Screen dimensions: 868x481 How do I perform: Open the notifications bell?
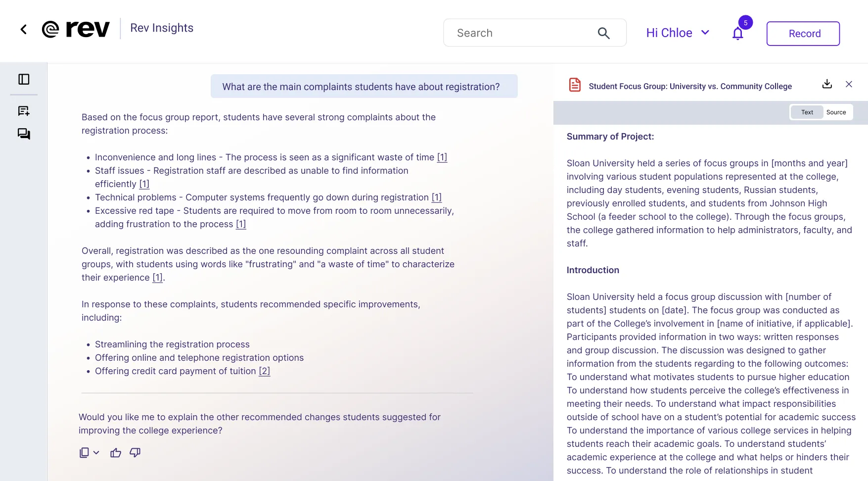737,33
